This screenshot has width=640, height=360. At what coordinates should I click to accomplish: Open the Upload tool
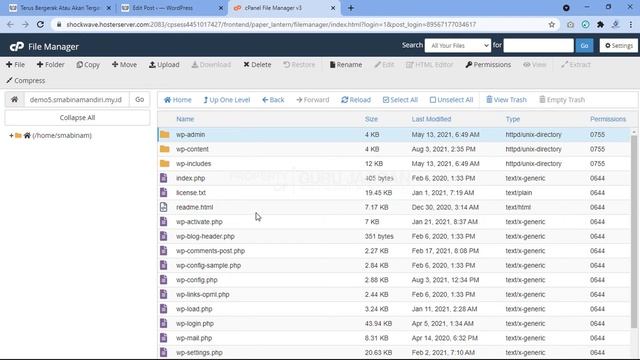[x=164, y=64]
